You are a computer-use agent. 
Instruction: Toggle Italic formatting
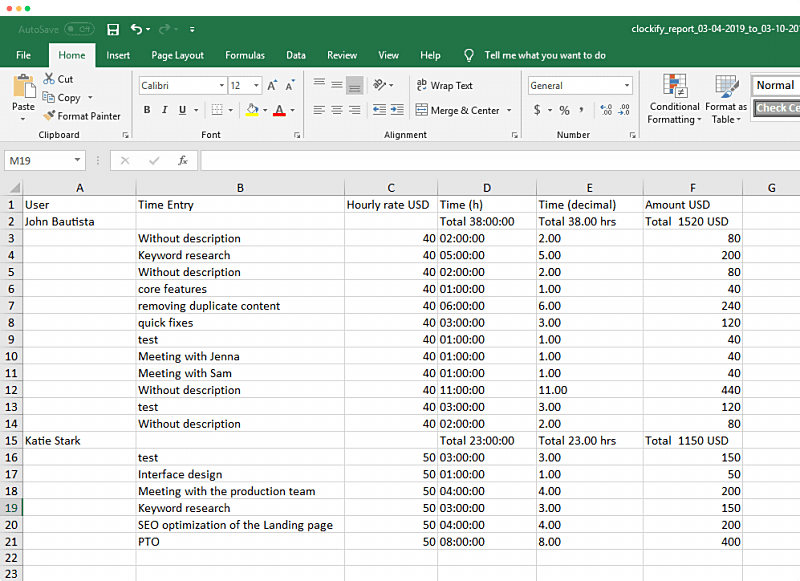164,110
